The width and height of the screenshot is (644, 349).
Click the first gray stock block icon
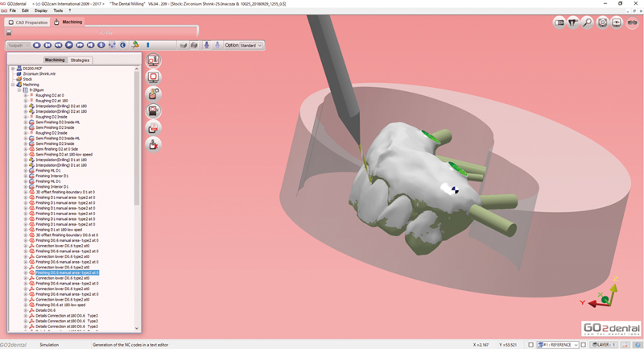tap(184, 45)
